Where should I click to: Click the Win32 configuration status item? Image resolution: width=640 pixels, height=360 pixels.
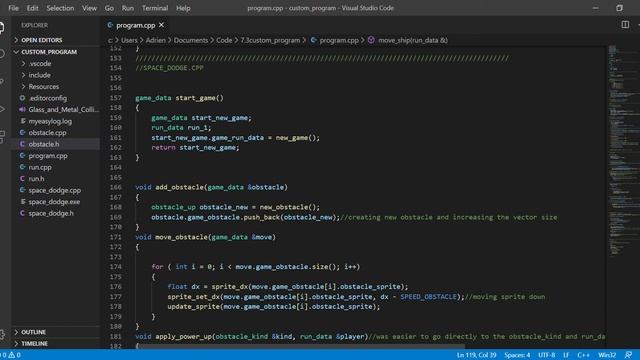tap(607, 355)
